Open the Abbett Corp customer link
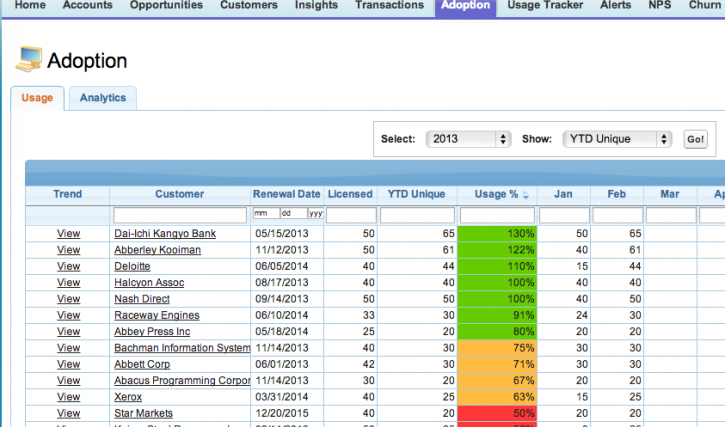This screenshot has width=725, height=427. point(142,364)
